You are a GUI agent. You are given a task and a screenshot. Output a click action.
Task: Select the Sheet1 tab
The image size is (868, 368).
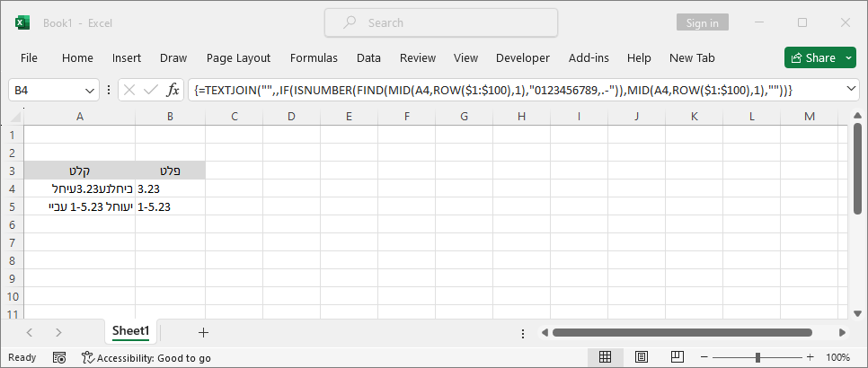coord(130,331)
